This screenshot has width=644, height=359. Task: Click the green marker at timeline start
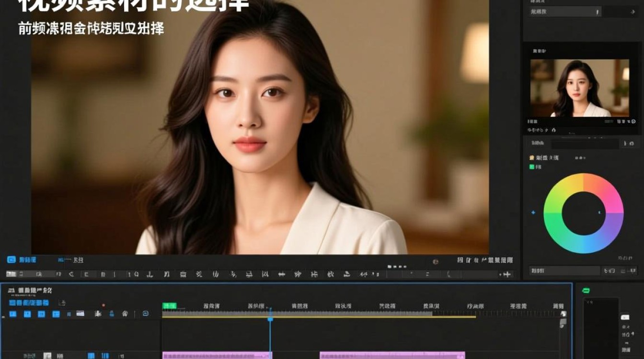point(169,305)
